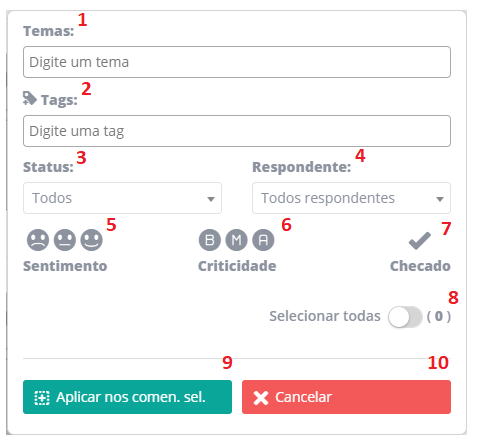Select the neutral face sentiment icon
481x441 pixels.
[65, 240]
